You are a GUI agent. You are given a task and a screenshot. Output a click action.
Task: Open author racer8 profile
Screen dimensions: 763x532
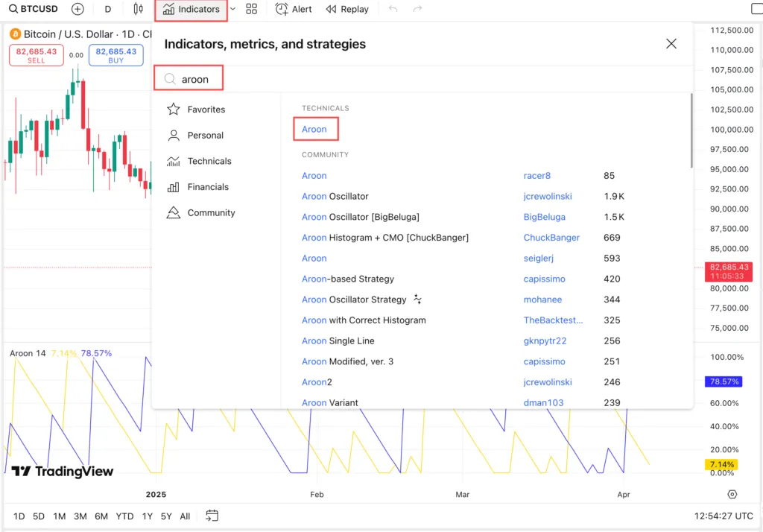536,176
